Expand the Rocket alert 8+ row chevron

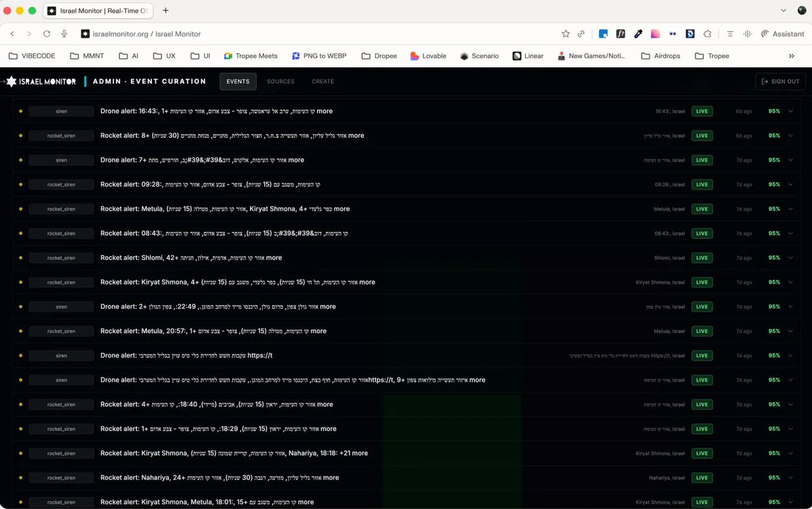pos(790,136)
